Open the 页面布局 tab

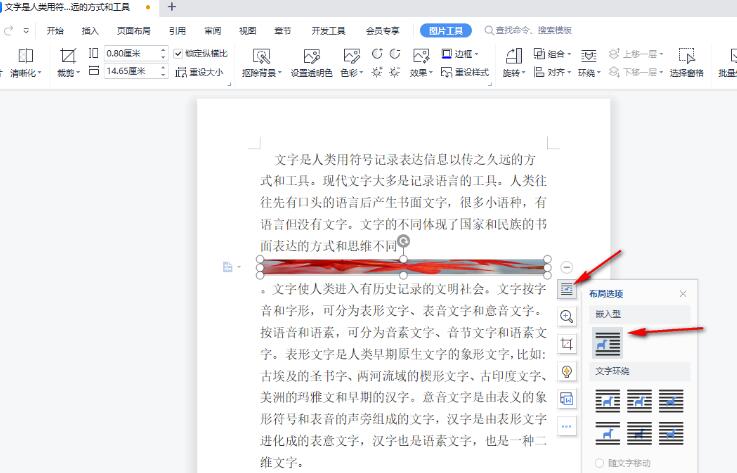(x=132, y=31)
